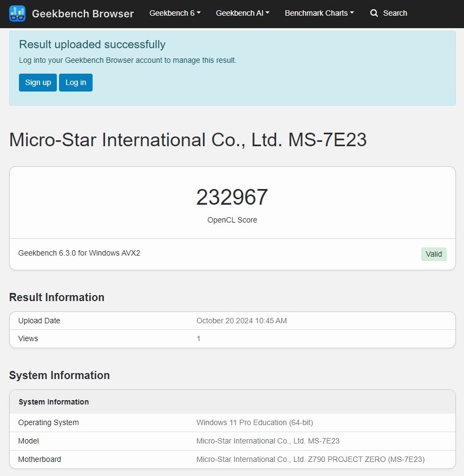Click the Motherboard Z790 PROJECT ZERO value
464x476 pixels.
[x=310, y=459]
